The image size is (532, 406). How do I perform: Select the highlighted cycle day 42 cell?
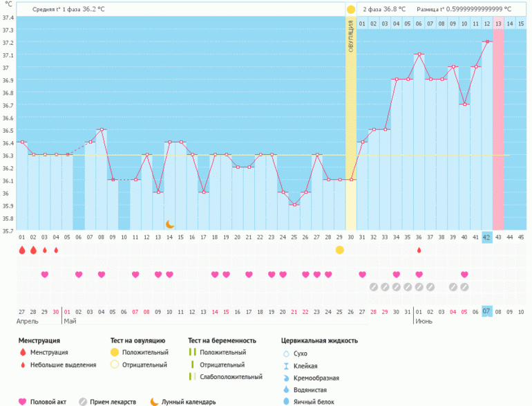coord(487,237)
